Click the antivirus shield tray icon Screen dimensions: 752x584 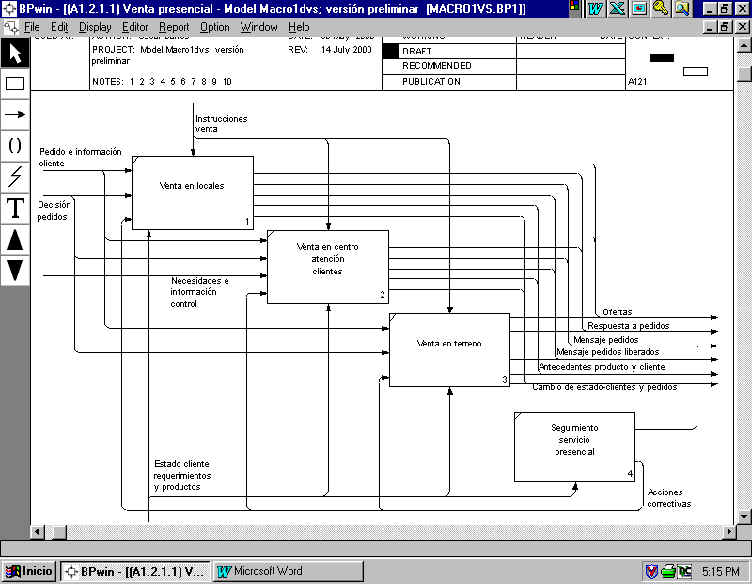point(651,571)
